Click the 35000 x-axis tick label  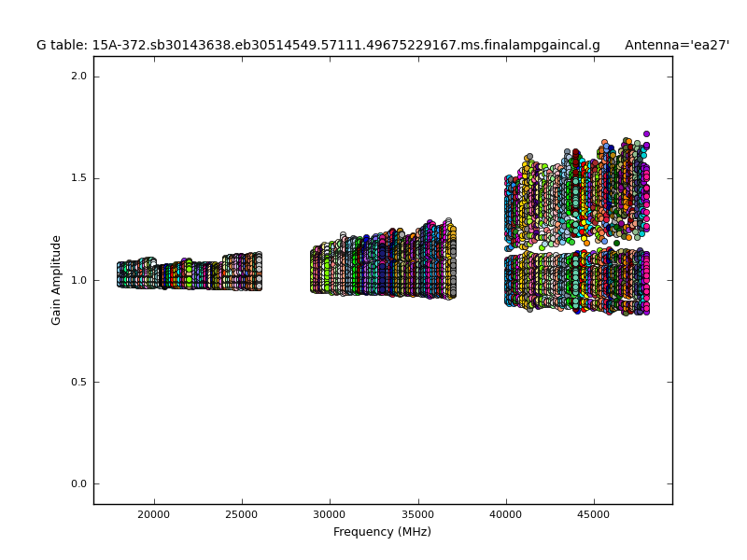(417, 514)
